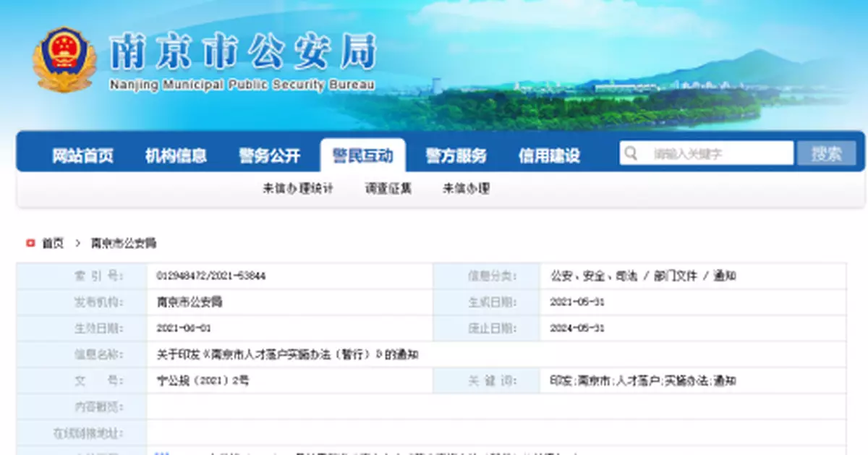The width and height of the screenshot is (868, 455).
Task: Click the 南京市公安局 header title
Action: click(x=243, y=53)
